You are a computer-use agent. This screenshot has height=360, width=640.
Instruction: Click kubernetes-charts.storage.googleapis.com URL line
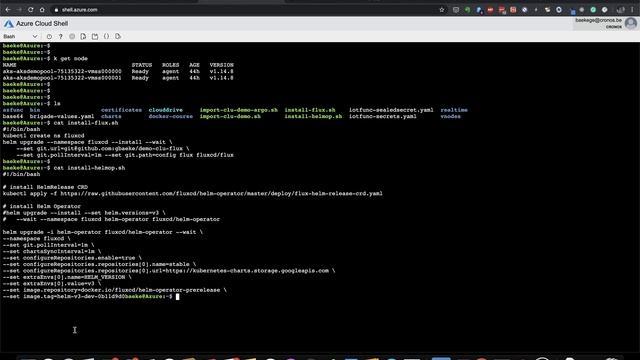click(x=169, y=271)
